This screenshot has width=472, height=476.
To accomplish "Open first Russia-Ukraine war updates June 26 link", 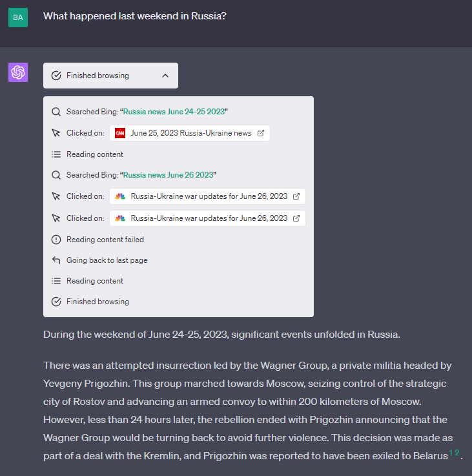I will tap(209, 196).
